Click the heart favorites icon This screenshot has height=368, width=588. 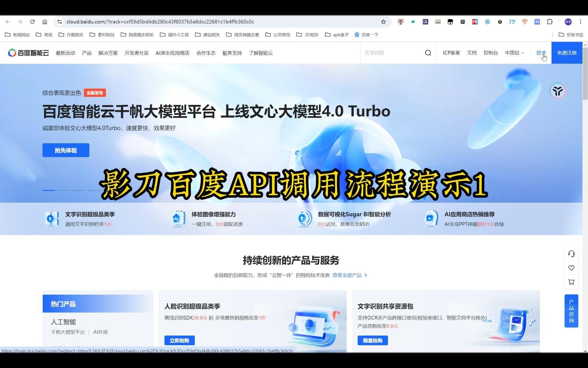coord(571,268)
